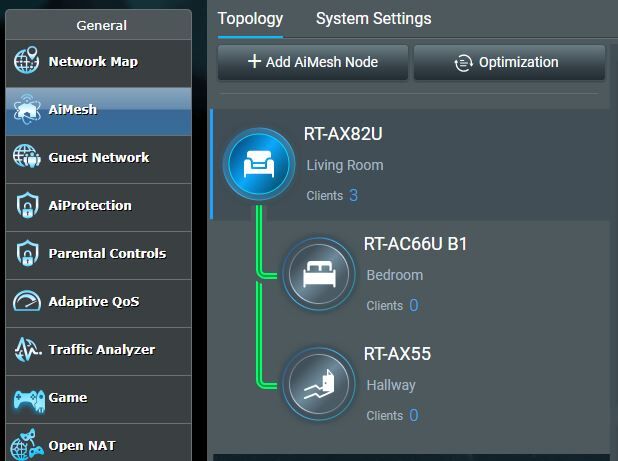The height and width of the screenshot is (461, 618).
Task: Click the Living Room location label
Action: click(345, 165)
